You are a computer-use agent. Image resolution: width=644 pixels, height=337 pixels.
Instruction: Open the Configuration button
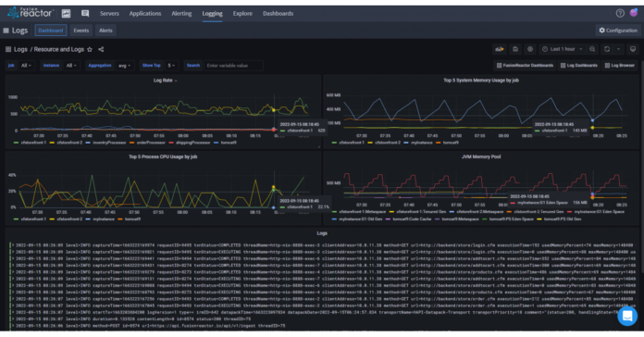tap(618, 31)
